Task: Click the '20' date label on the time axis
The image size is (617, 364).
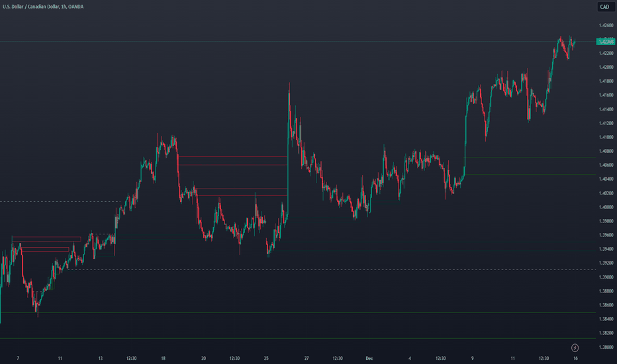Action: [203, 359]
